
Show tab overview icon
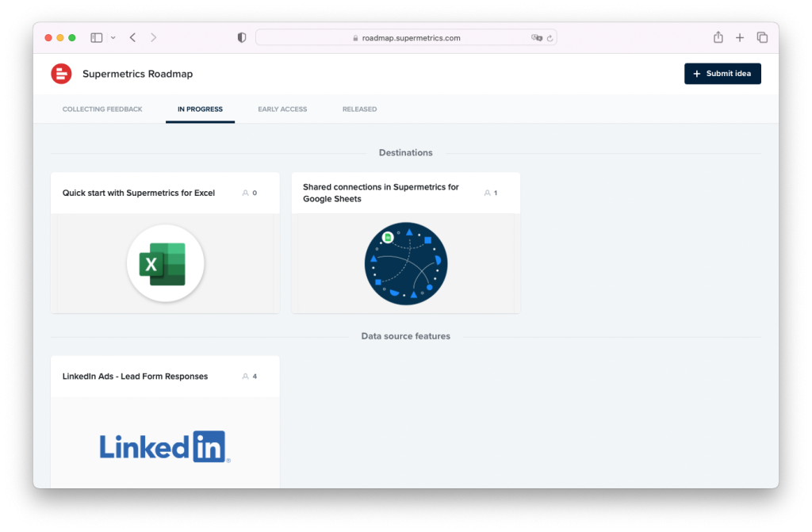pos(762,37)
